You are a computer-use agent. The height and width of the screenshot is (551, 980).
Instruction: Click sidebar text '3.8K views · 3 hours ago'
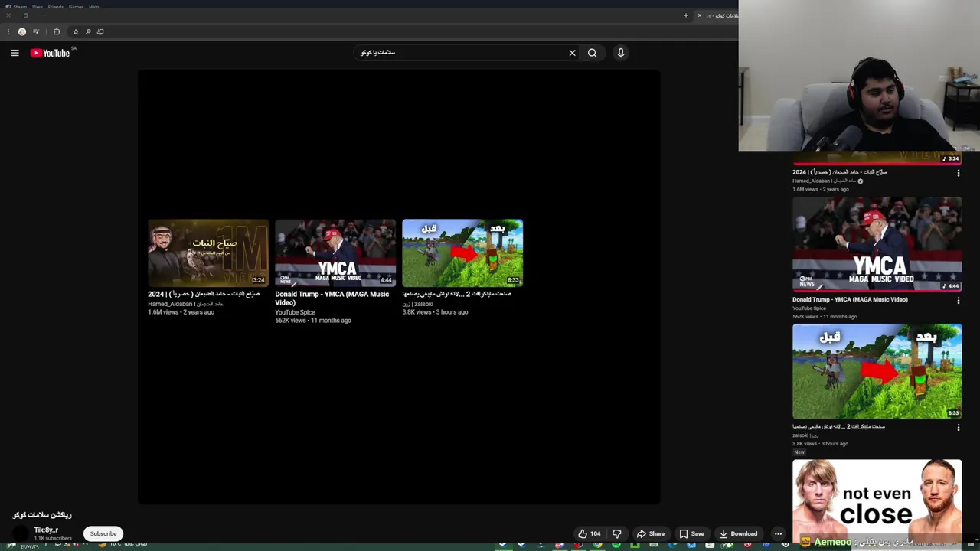[820, 444]
